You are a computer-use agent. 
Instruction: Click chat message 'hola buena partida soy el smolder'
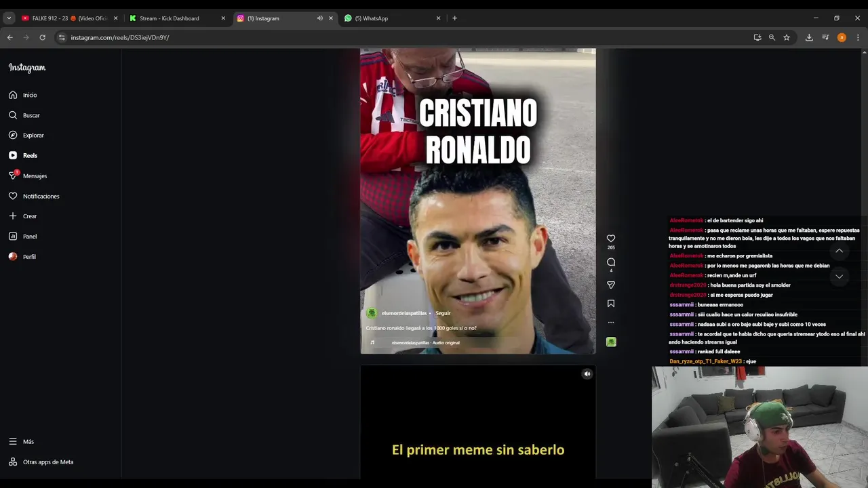[750, 285]
